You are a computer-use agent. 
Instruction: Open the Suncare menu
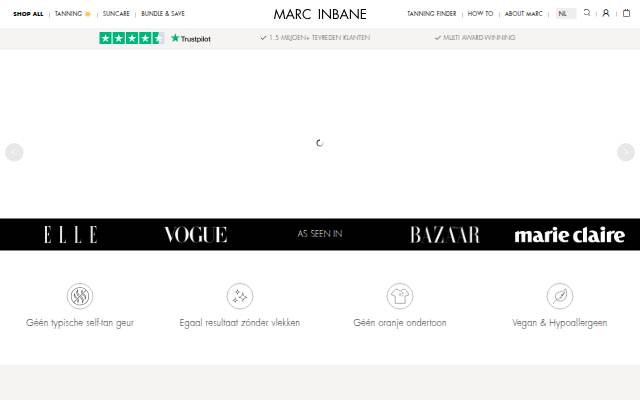pos(116,13)
